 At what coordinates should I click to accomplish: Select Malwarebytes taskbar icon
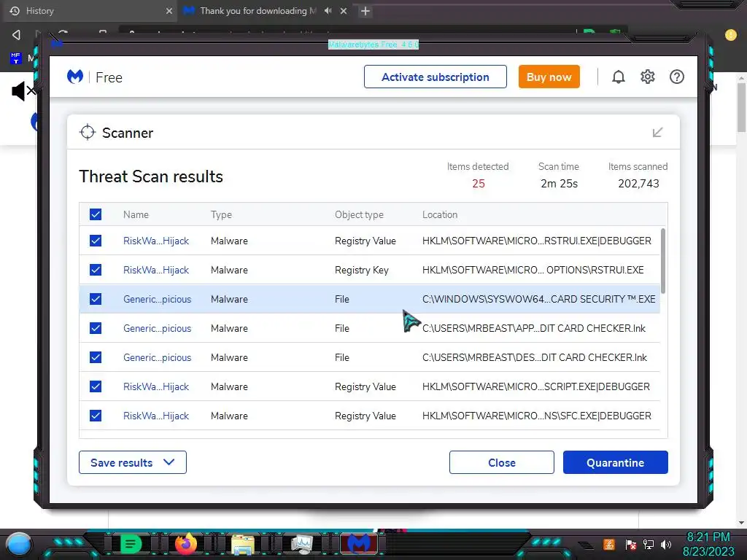click(x=359, y=544)
